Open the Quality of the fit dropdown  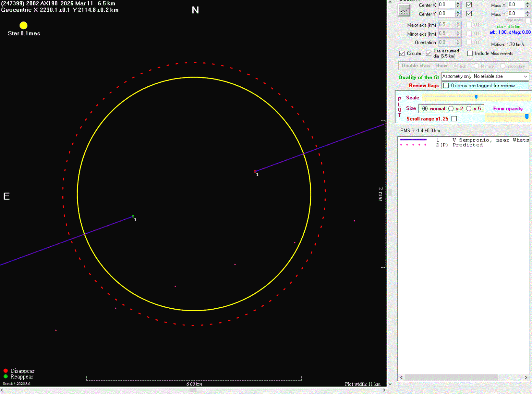click(x=525, y=77)
